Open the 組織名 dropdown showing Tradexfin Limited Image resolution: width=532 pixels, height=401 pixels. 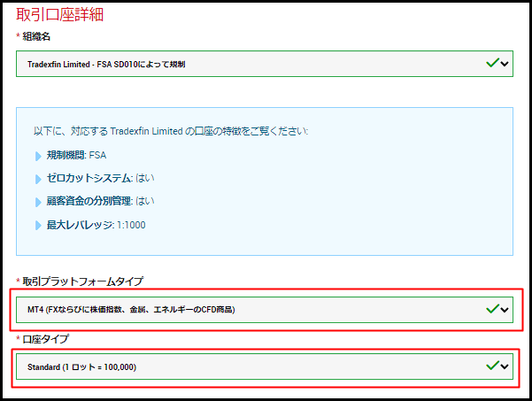pyautogui.click(x=265, y=64)
